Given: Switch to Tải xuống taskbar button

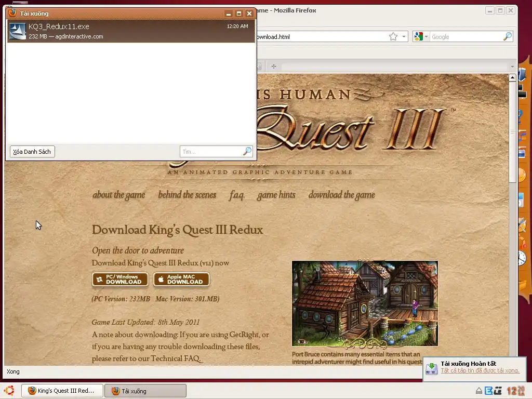Looking at the screenshot, I should (145, 391).
